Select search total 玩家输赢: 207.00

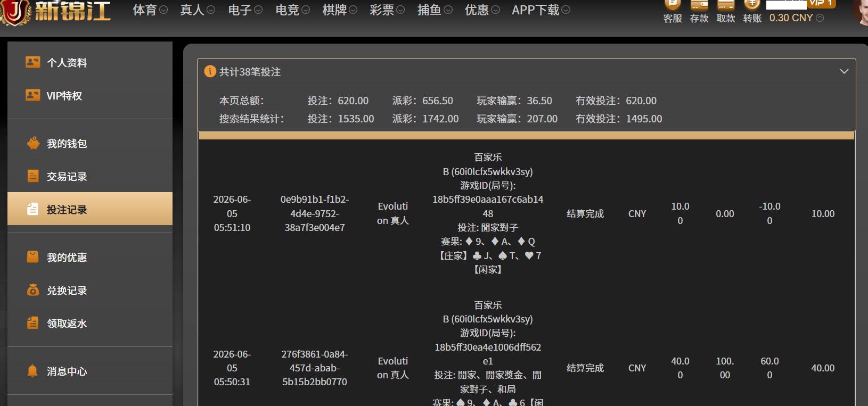tap(517, 119)
